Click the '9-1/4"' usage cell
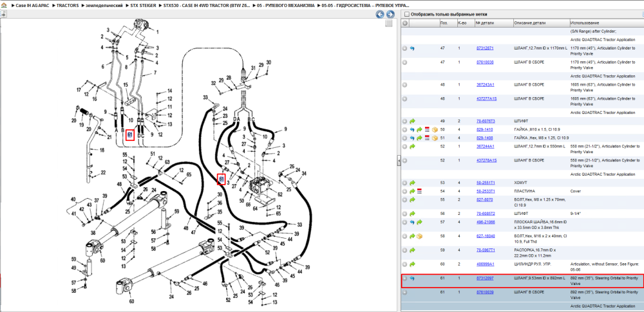644x312 pixels. tap(576, 214)
